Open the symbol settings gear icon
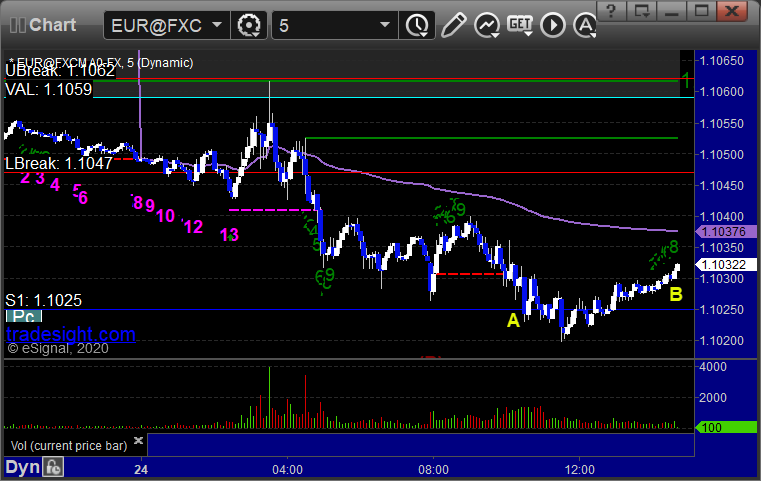This screenshot has width=761, height=481. 249,25
